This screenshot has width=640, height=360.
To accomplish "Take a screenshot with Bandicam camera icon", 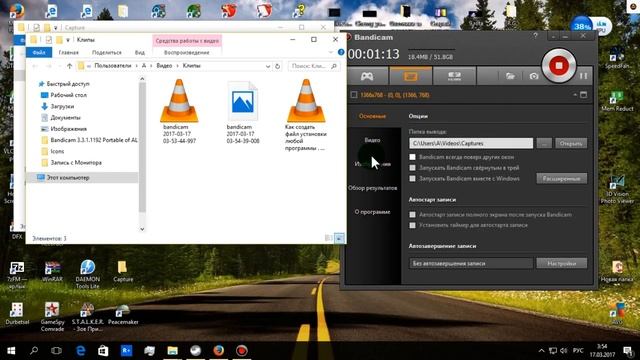I will coord(534,76).
